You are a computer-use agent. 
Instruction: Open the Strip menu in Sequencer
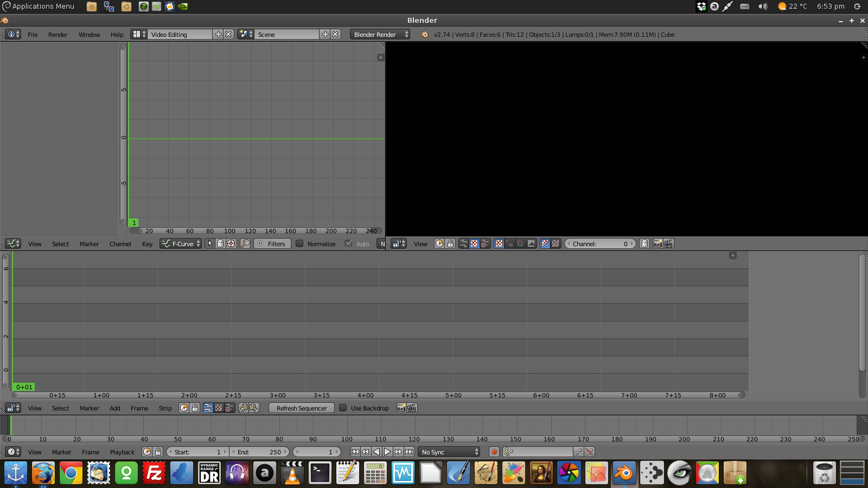coord(165,408)
